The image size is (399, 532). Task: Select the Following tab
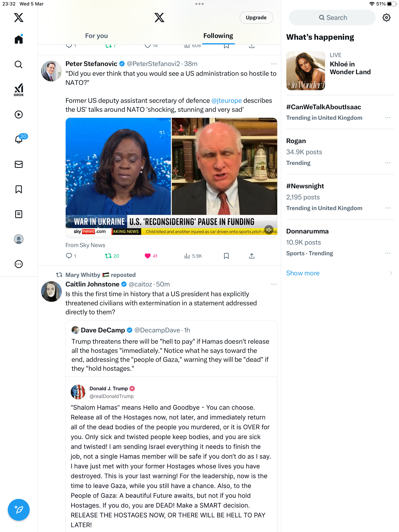[x=218, y=36]
